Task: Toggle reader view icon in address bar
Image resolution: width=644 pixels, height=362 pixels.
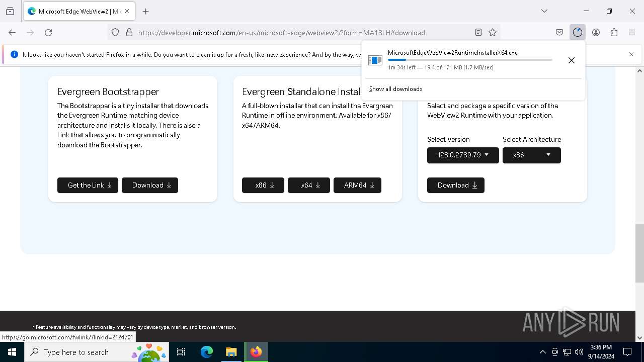Action: [x=478, y=32]
